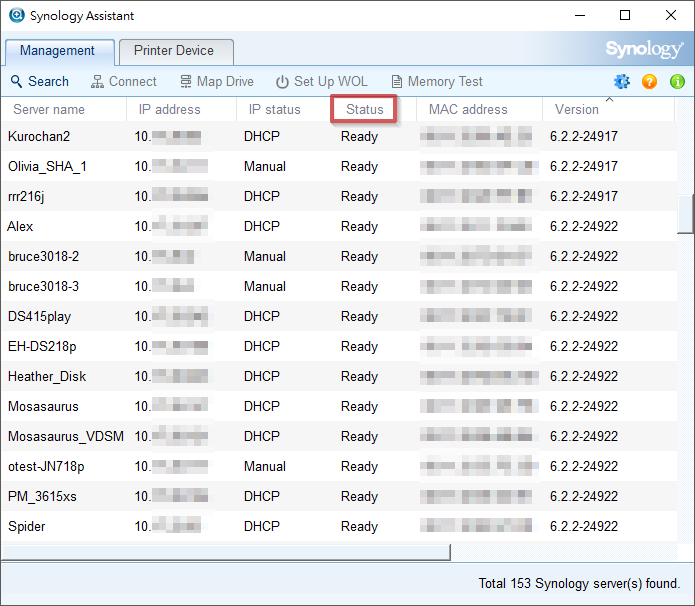
Task: Select the DS415play server row
Action: point(339,316)
